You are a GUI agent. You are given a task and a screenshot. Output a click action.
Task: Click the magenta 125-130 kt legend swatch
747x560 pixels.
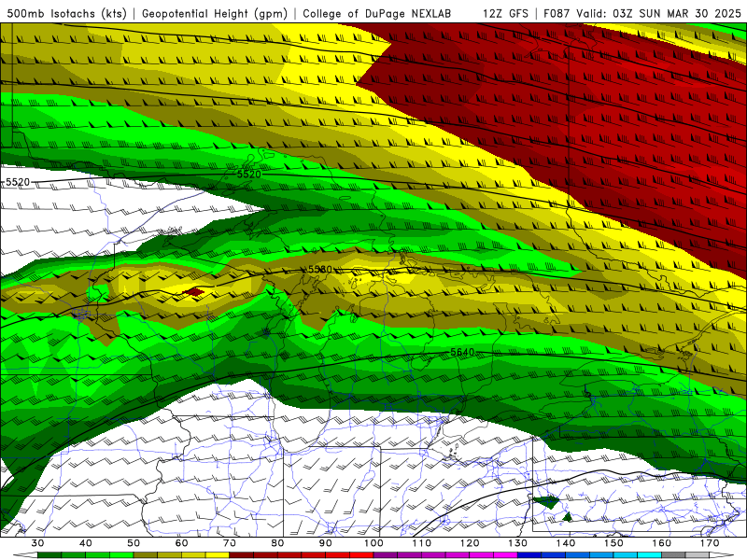(x=505, y=554)
